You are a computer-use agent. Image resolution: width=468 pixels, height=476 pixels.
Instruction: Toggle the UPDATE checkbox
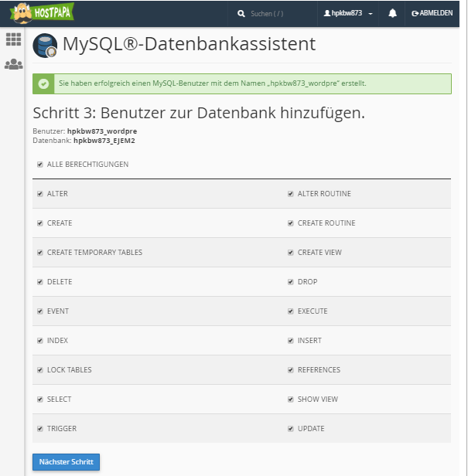[x=291, y=429]
